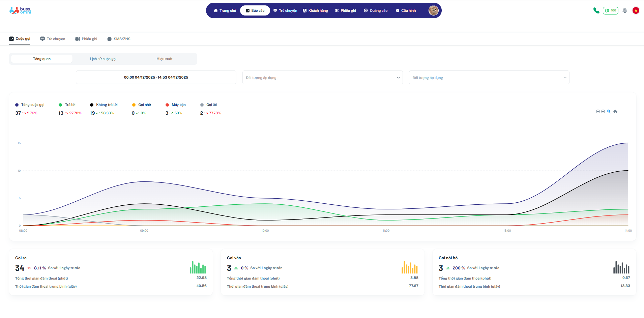This screenshot has height=318, width=644.
Task: Open the notification bell
Action: (x=625, y=10)
